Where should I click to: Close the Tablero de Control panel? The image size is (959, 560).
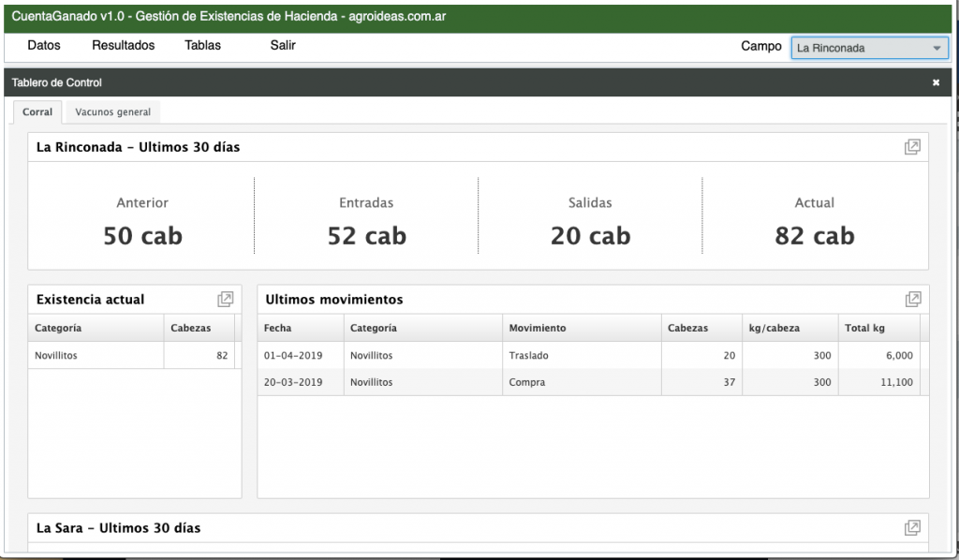[x=936, y=82]
